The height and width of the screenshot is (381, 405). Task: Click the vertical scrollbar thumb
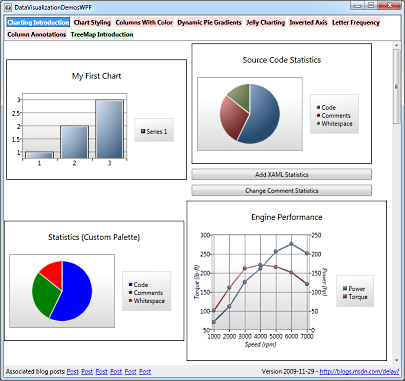pos(397,87)
